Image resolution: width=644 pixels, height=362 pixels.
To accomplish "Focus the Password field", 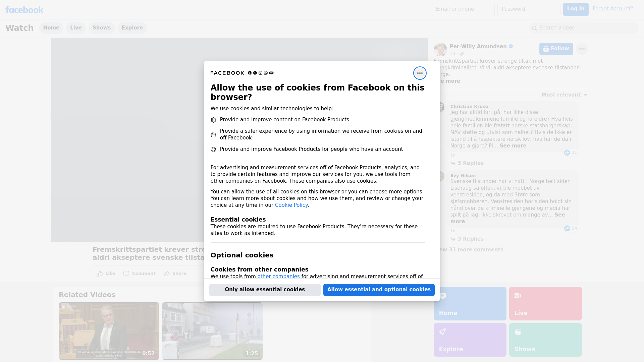I will pyautogui.click(x=529, y=9).
